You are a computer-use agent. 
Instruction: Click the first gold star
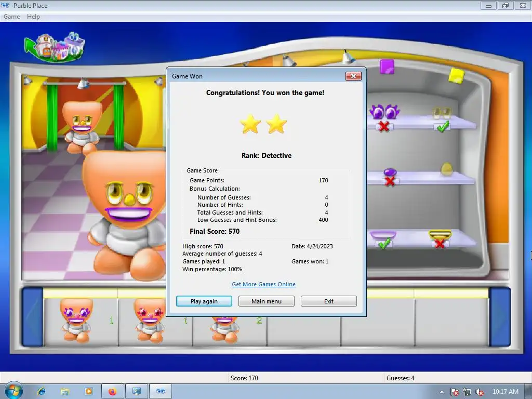[x=250, y=124]
